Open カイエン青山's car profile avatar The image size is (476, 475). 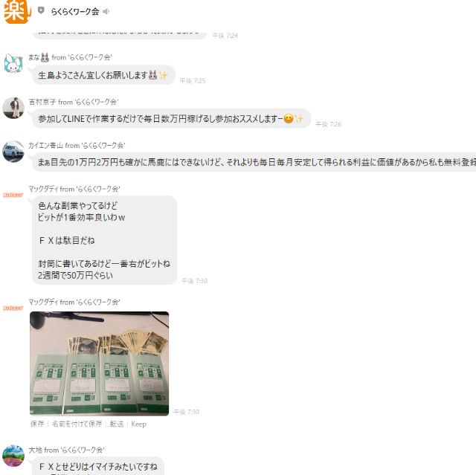point(13,152)
